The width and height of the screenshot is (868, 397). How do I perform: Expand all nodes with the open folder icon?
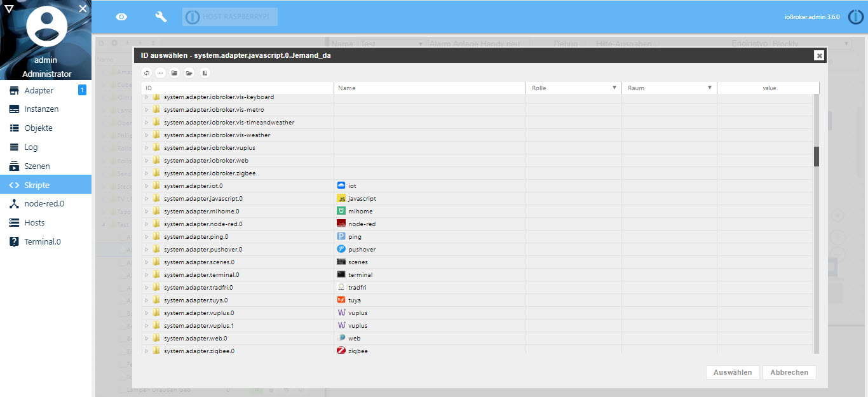(189, 73)
